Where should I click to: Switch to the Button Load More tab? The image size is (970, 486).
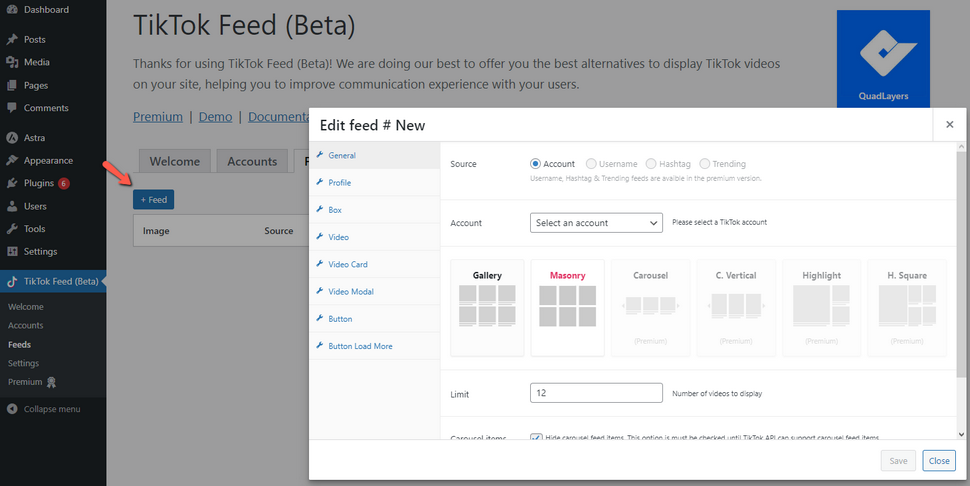360,346
